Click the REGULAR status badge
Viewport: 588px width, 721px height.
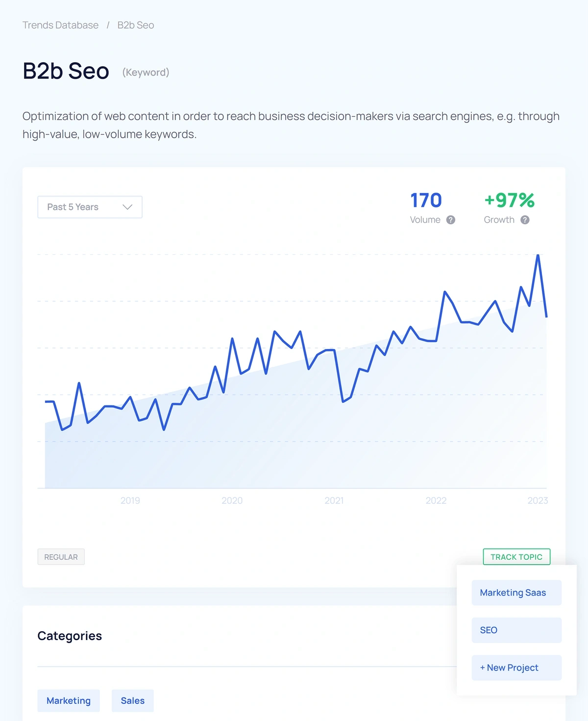click(x=61, y=557)
